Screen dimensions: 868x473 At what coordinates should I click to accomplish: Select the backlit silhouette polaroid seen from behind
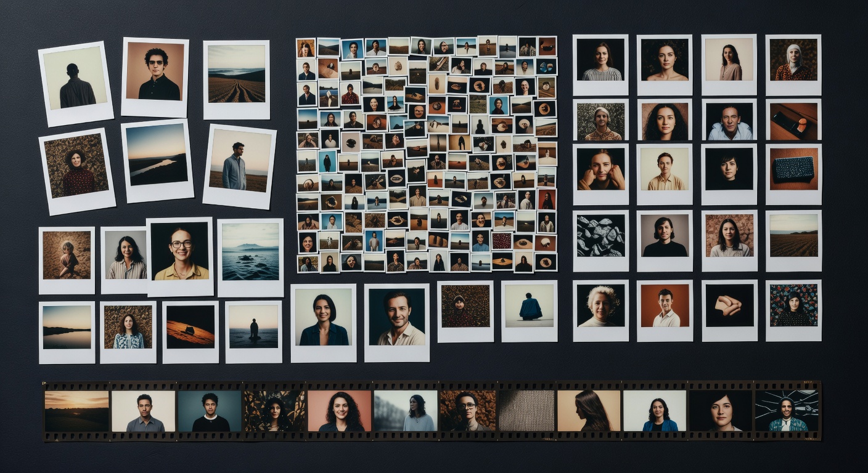tap(76, 83)
